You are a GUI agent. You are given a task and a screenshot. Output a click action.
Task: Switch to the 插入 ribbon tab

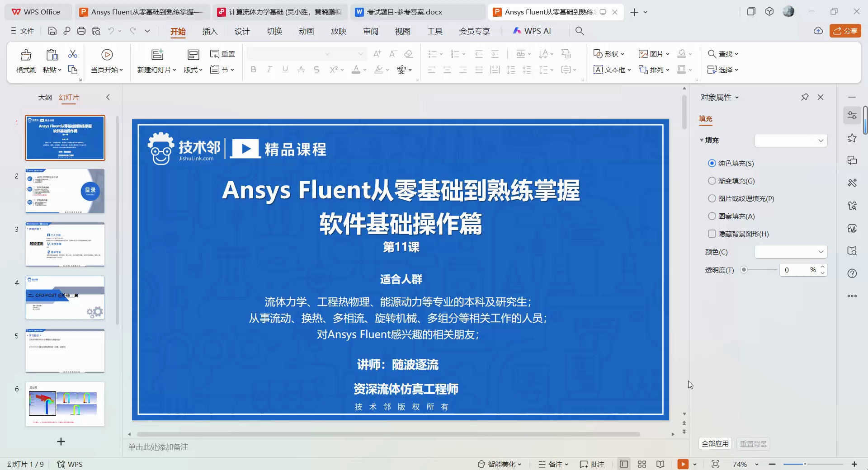210,31
